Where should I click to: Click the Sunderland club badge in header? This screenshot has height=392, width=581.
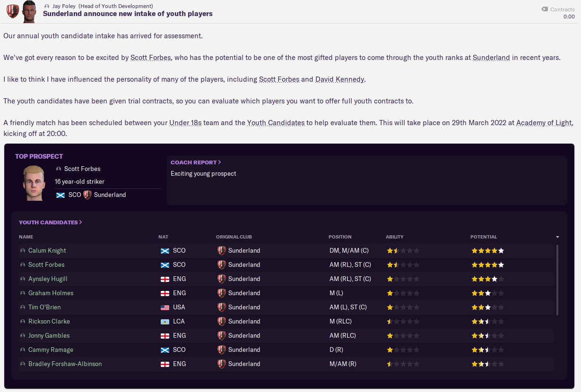click(x=13, y=11)
